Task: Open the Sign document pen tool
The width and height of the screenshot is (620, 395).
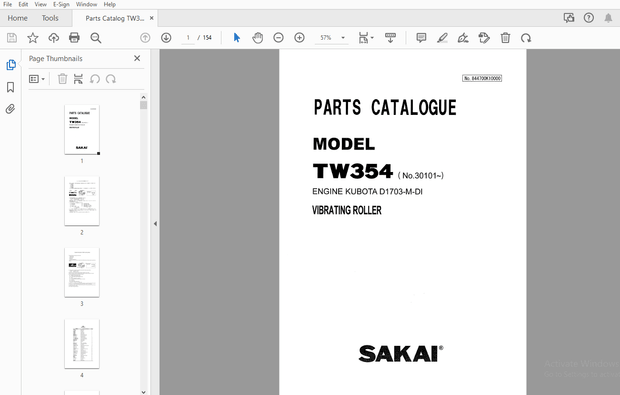Action: (463, 38)
